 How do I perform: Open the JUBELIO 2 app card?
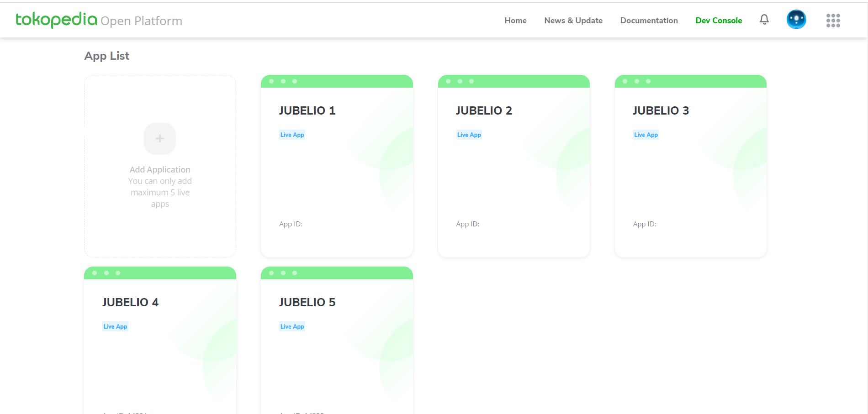(513, 166)
